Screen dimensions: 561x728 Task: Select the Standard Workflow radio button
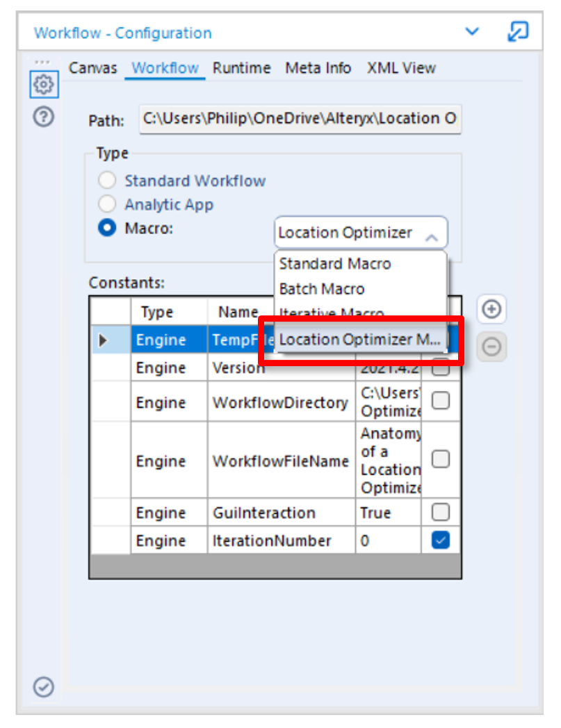pyautogui.click(x=107, y=181)
